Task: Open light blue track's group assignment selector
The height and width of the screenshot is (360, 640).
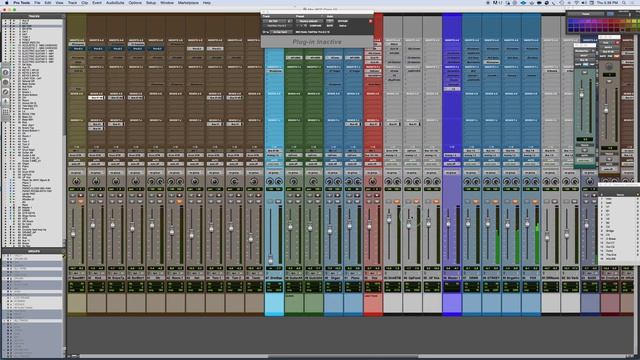Action: (275, 173)
